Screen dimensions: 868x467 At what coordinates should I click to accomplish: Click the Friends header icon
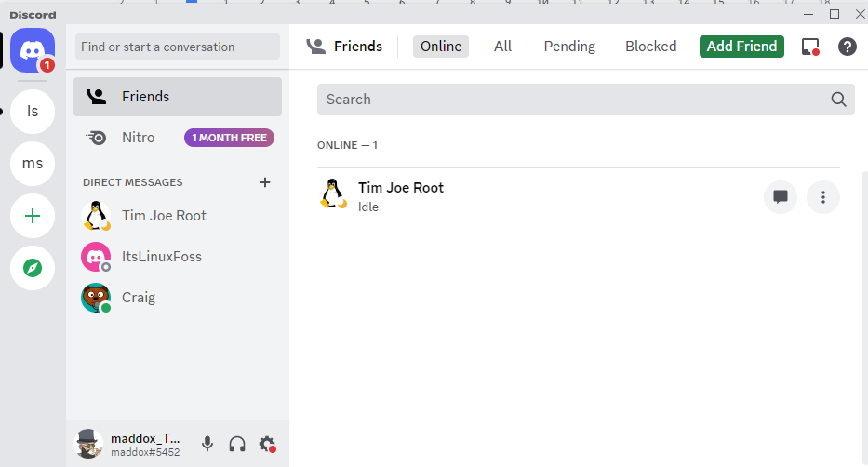click(x=316, y=47)
